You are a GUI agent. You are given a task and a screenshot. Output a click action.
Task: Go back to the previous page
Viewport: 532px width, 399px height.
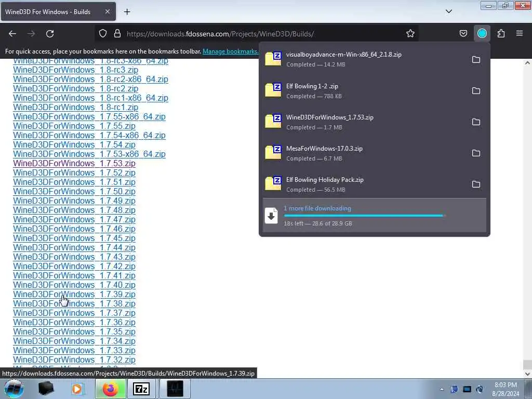(x=12, y=34)
